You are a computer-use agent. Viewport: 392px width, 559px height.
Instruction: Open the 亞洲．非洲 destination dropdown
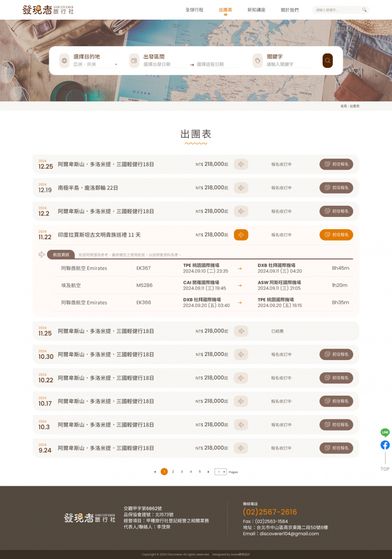[x=95, y=65]
